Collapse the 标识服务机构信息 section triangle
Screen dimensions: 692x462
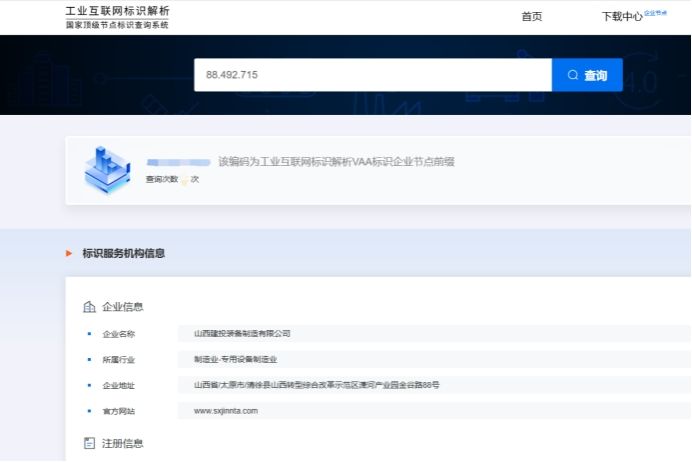pos(69,254)
